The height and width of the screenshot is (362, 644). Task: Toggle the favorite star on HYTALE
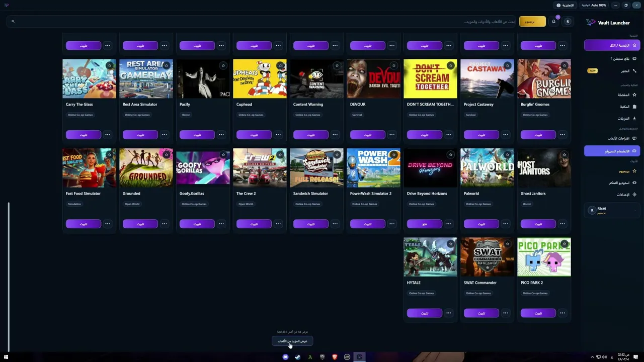point(450,244)
